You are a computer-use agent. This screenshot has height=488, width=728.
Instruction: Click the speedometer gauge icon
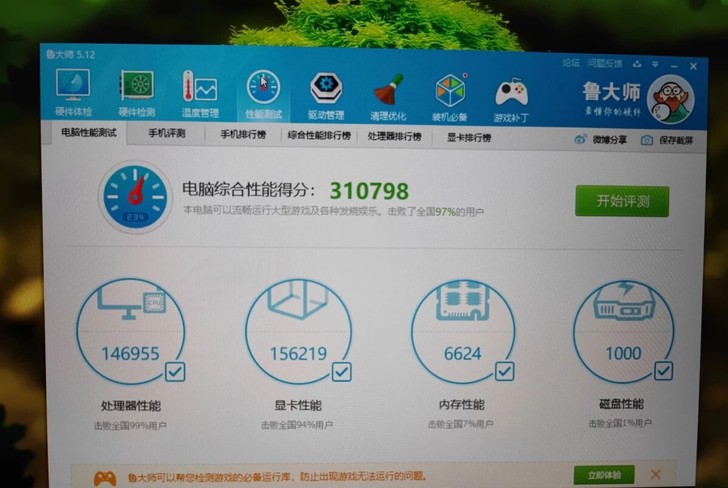135,197
